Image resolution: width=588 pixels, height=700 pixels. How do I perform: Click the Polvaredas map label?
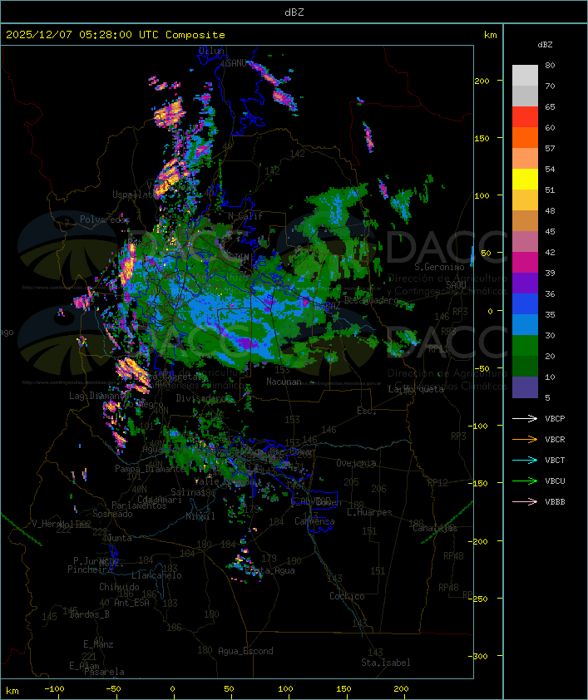tap(105, 219)
